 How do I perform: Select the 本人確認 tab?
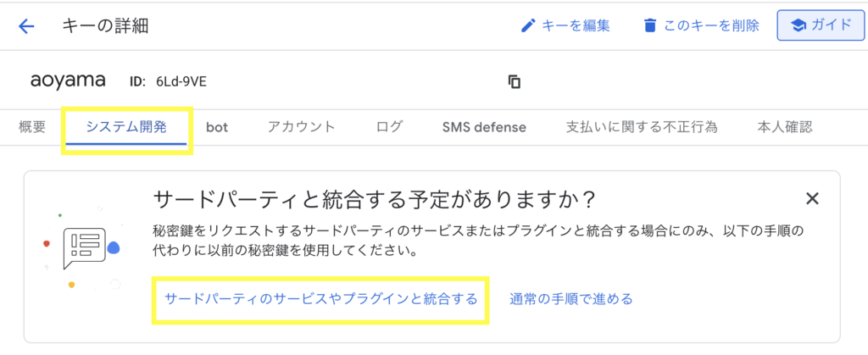tap(784, 127)
